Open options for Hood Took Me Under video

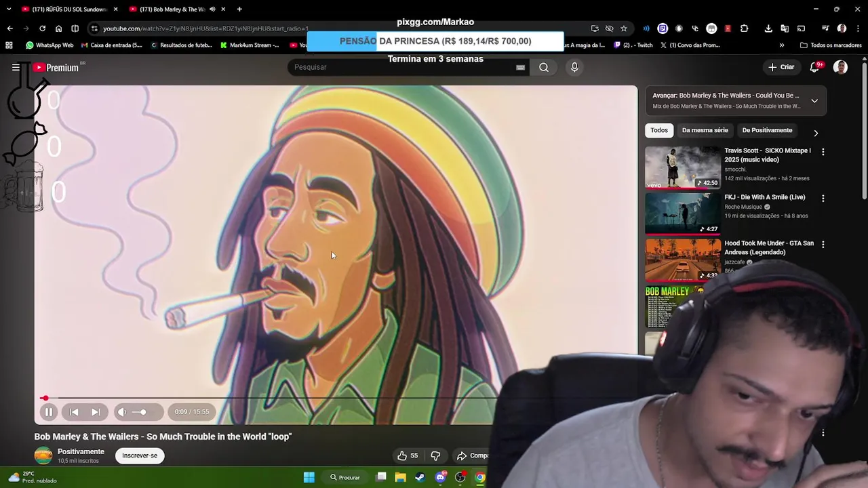pyautogui.click(x=823, y=245)
